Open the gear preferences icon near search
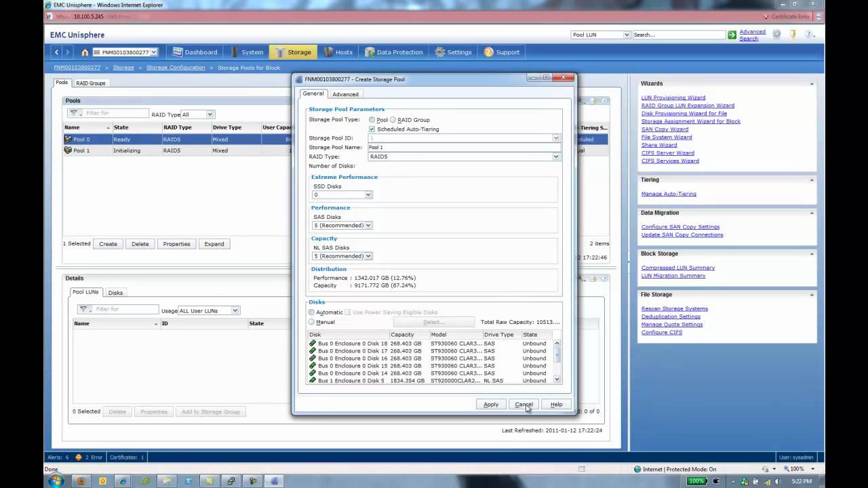The height and width of the screenshot is (488, 868). pos(777,34)
